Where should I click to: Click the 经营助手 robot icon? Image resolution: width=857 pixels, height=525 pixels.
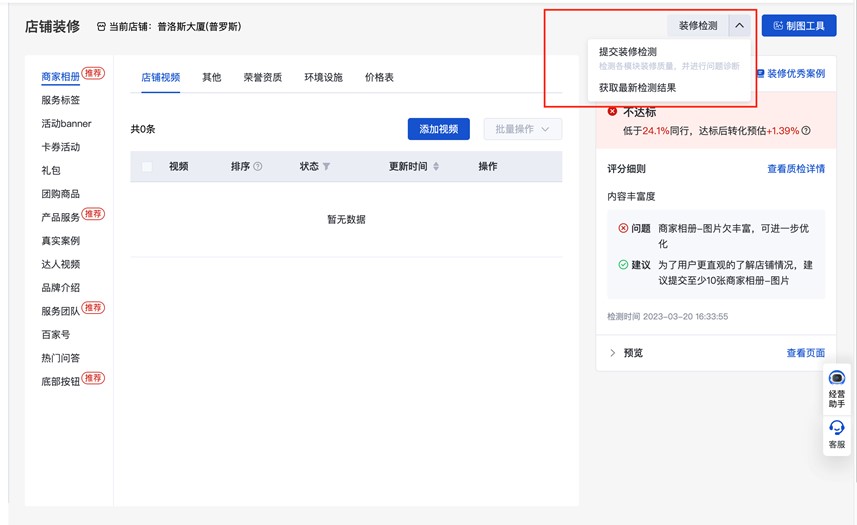[x=837, y=378]
